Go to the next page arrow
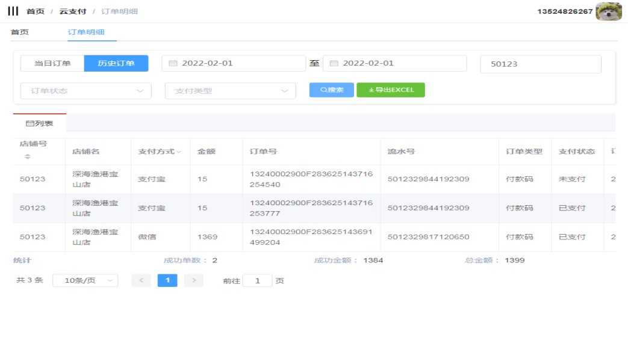The width and height of the screenshot is (628, 364). coord(194,280)
